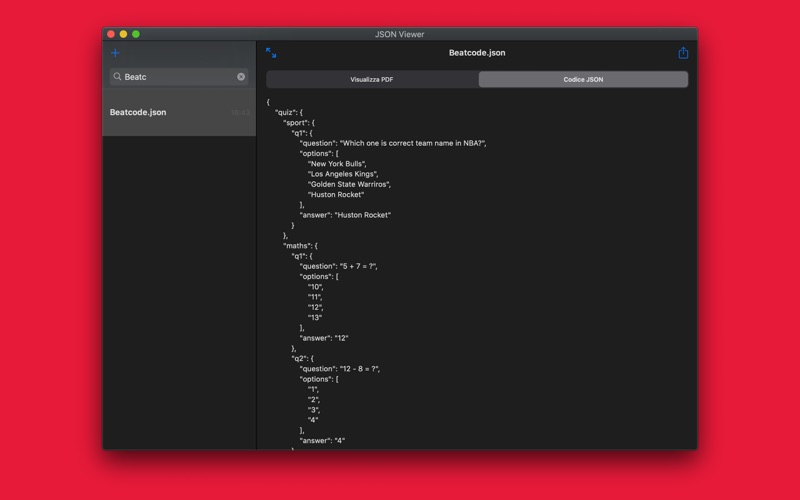
Task: Click the "13" option value
Action: click(x=315, y=317)
